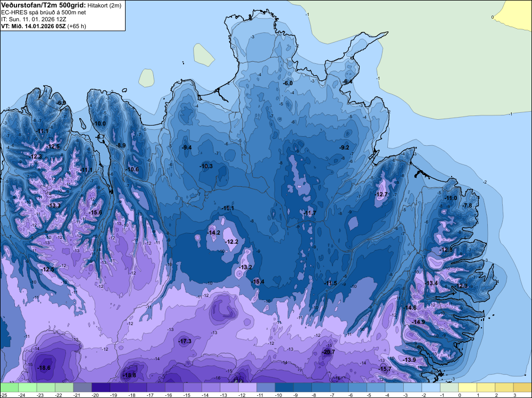Select the -13.9 temperature label

410,360
